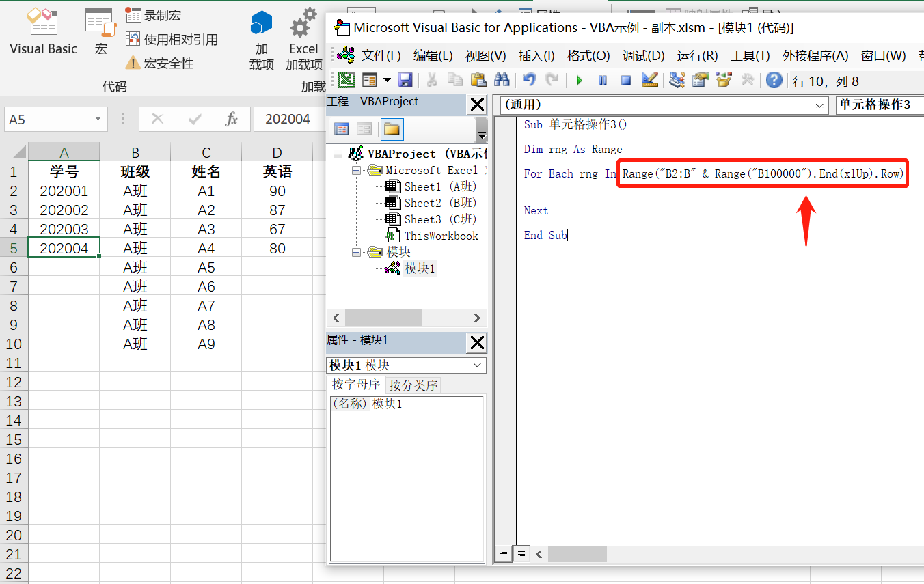Select ThisWorkbook in project tree
This screenshot has width=924, height=584.
[431, 236]
